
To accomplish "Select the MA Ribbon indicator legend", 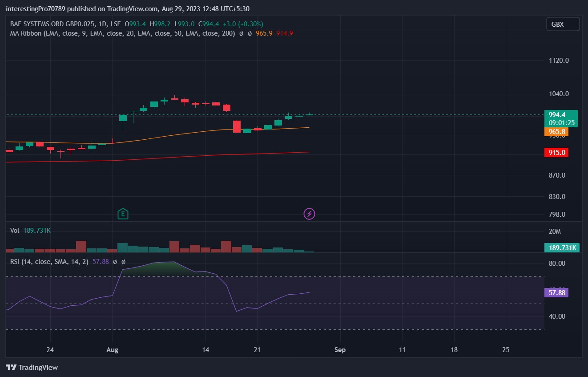I will pyautogui.click(x=123, y=33).
